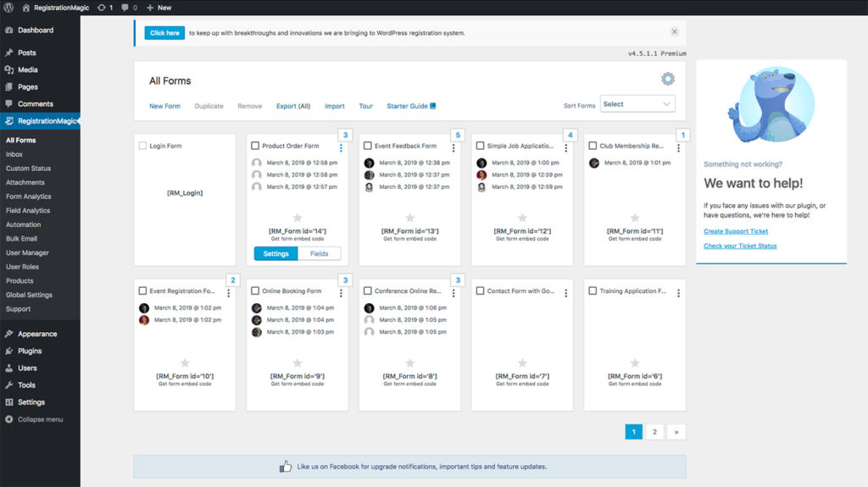Dismiss the notification banner with X icon
868x487 pixels.
[x=674, y=32]
